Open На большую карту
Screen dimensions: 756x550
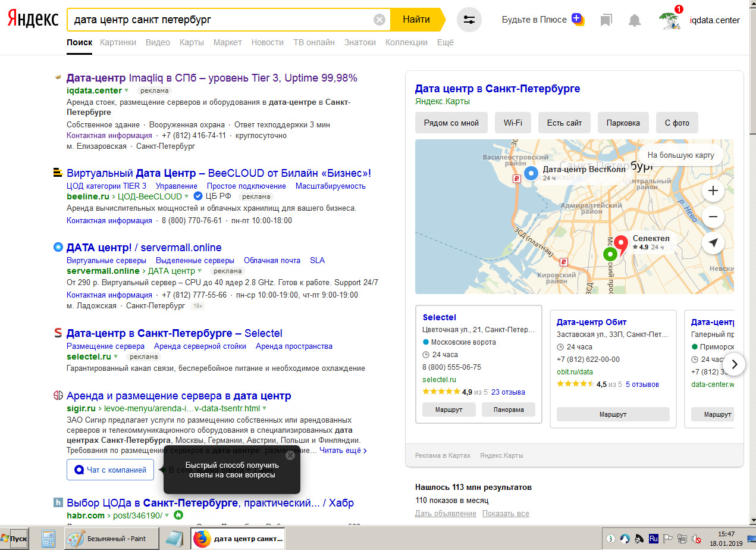tap(681, 155)
